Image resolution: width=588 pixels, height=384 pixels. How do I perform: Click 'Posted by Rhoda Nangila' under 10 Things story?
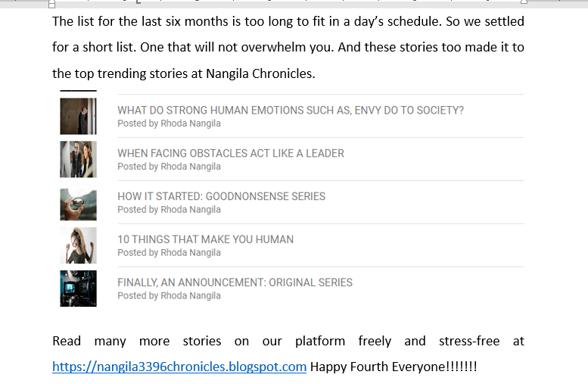pyautogui.click(x=169, y=253)
